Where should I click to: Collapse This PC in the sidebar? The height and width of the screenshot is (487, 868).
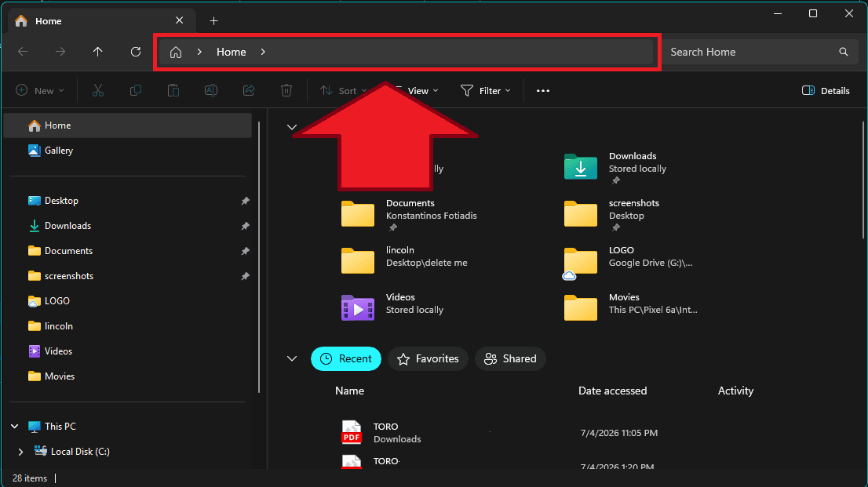coord(15,426)
